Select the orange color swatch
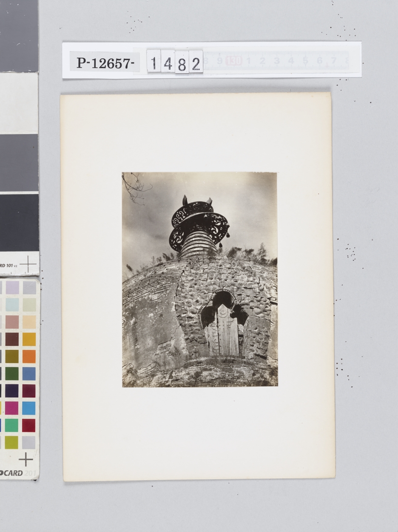The width and height of the screenshot is (398, 532). tap(29, 357)
